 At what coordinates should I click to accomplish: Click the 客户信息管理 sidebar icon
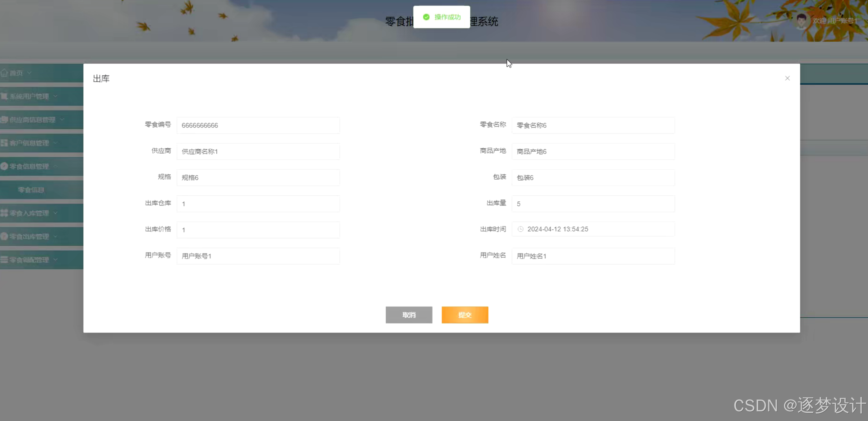(x=4, y=143)
